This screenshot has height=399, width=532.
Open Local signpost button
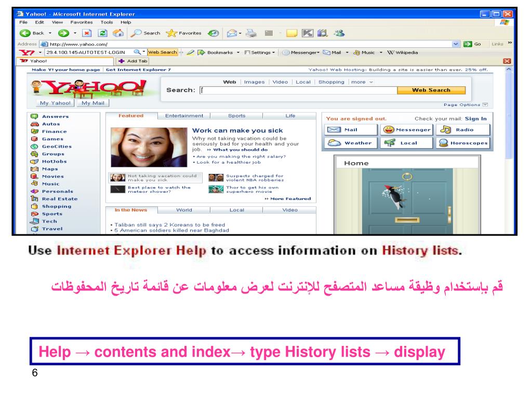406,143
